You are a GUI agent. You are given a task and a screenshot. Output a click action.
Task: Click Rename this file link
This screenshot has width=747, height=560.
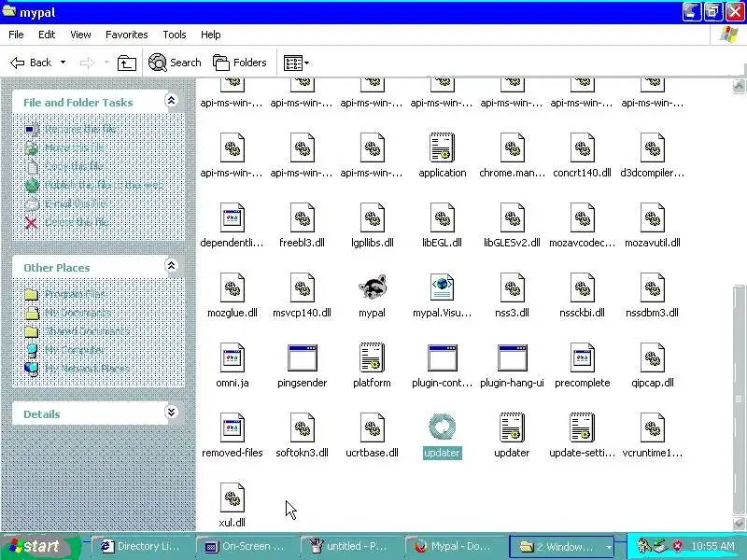tap(80, 129)
